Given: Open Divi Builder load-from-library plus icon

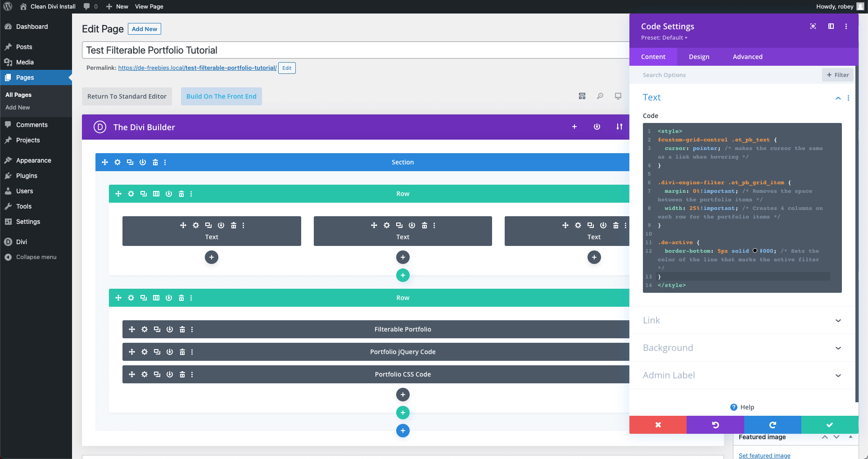Looking at the screenshot, I should click(574, 127).
